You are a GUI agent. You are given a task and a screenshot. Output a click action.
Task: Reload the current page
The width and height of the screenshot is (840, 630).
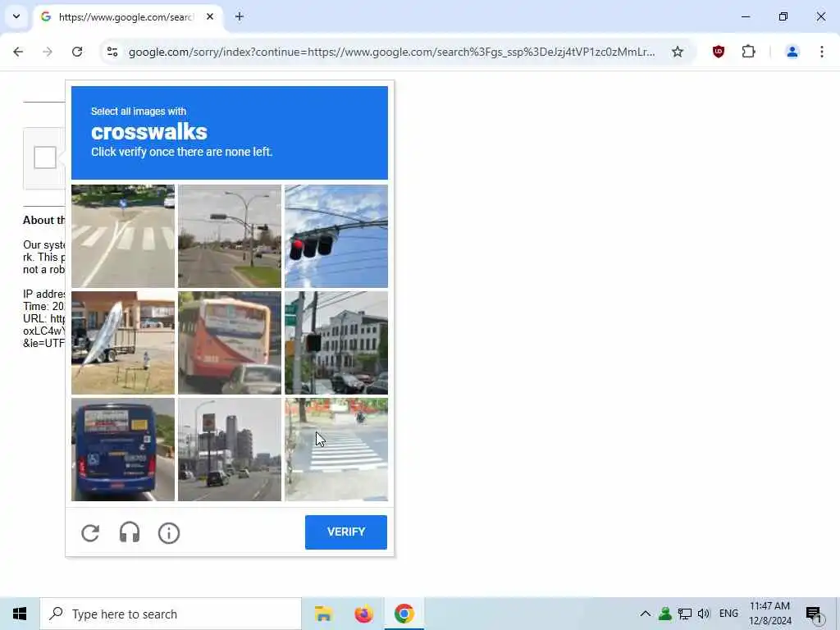pos(77,52)
